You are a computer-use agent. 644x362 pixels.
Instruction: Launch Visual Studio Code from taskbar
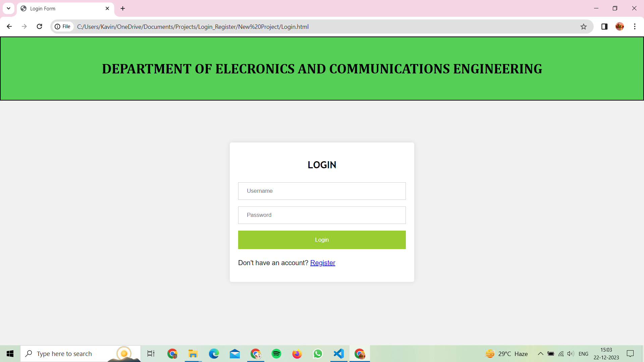339,354
